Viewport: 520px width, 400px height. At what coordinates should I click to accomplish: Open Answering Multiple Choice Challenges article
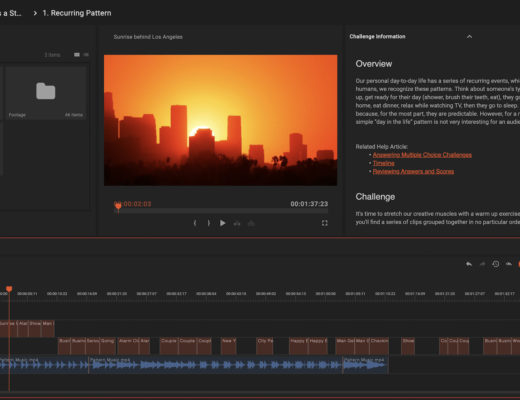[422, 155]
